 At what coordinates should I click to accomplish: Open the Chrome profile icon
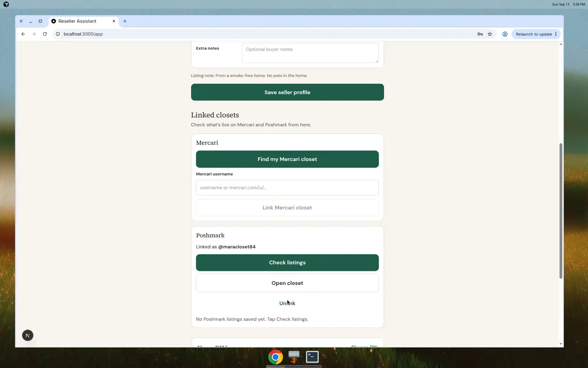click(505, 34)
